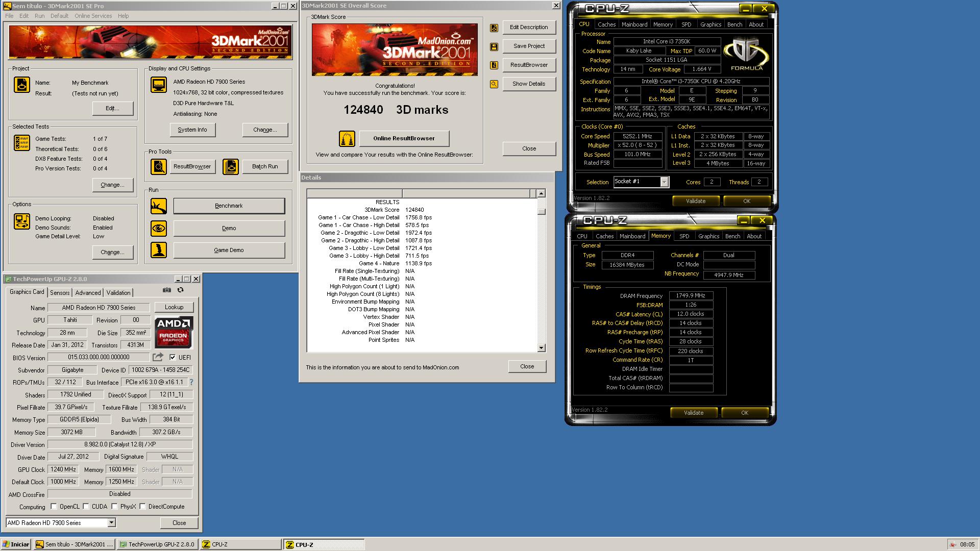Open the Help menu in 3DMark2001
Screen dimensions: 980x551
tap(123, 16)
